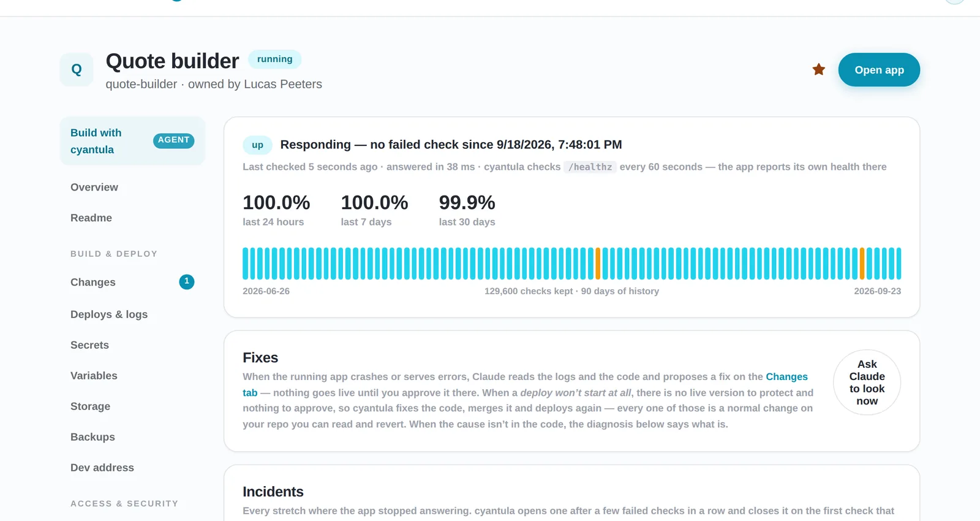Click the 129,600 checks kept text

529,291
